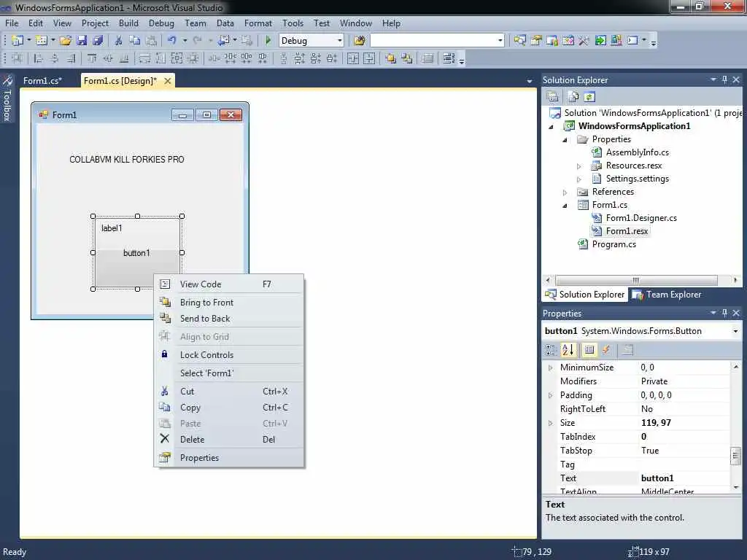Choose Bring to Front in the context menu
Viewport: 747px width, 560px height.
[229, 303]
